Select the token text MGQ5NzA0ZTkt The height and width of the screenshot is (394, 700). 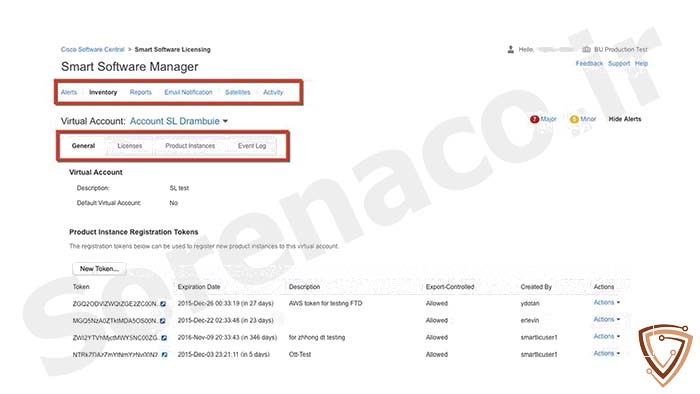115,321
